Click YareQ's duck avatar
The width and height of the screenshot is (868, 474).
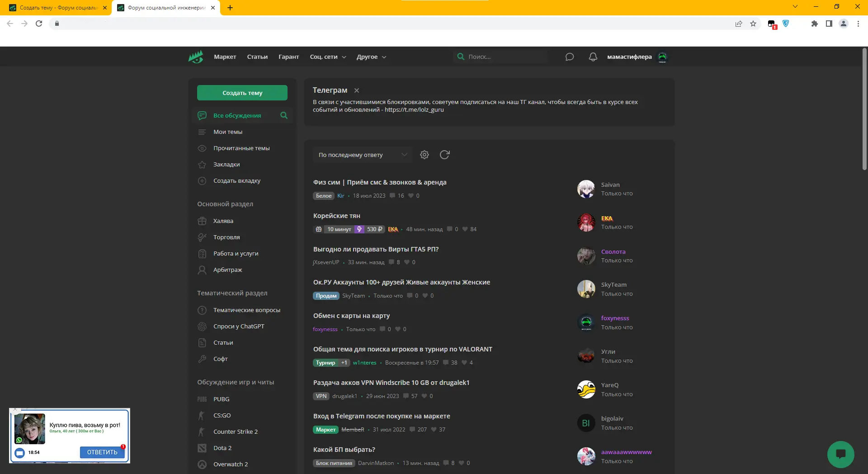[586, 389]
